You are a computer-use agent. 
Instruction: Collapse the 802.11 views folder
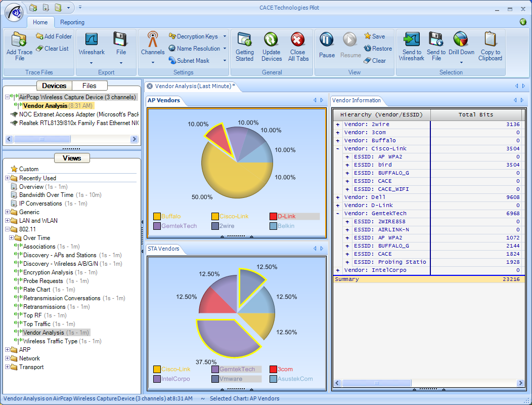coord(8,229)
